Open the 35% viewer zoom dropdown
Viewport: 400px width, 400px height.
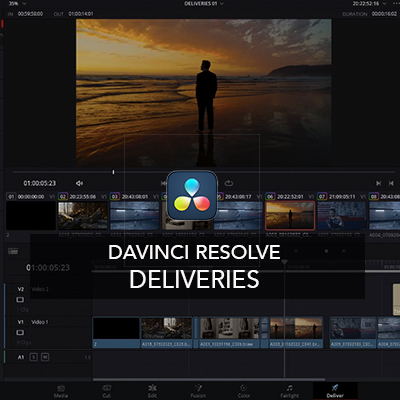[17, 4]
